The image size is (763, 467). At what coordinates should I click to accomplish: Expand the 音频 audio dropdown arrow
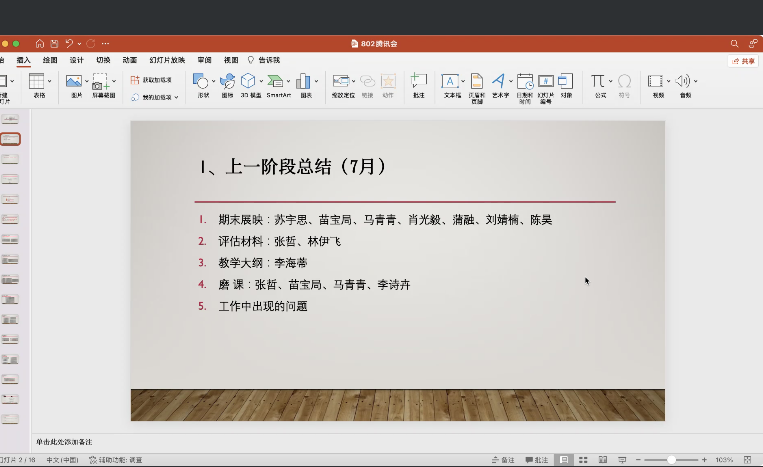[694, 81]
